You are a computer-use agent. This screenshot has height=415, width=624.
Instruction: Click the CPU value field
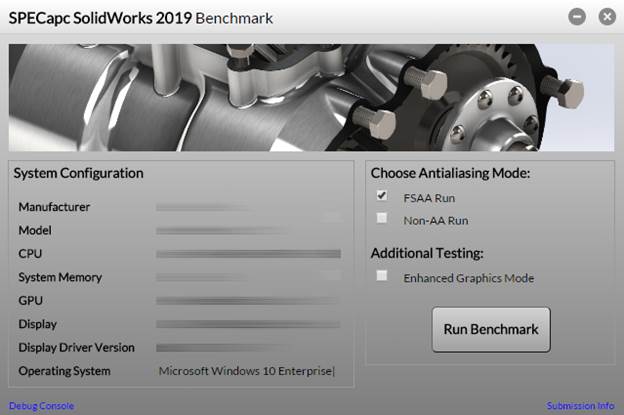pyautogui.click(x=247, y=254)
